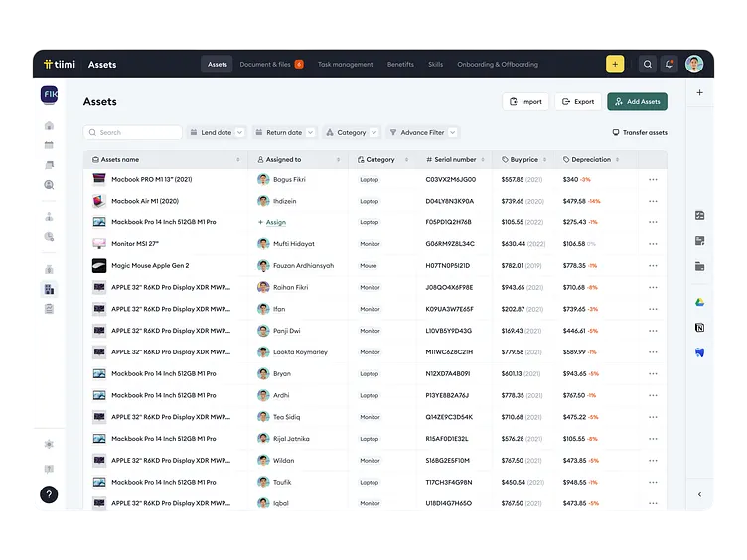Click the Assign link for Mackbook Pro
747x560 pixels.
(x=275, y=222)
